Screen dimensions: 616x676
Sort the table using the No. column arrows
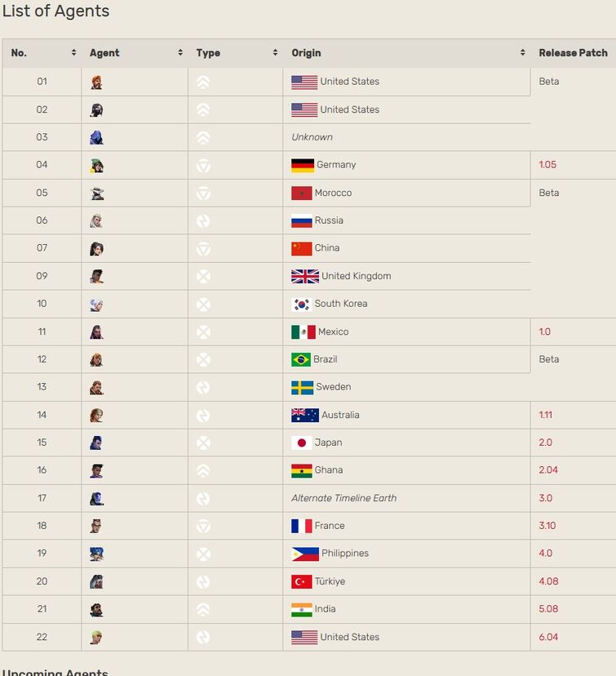73,53
